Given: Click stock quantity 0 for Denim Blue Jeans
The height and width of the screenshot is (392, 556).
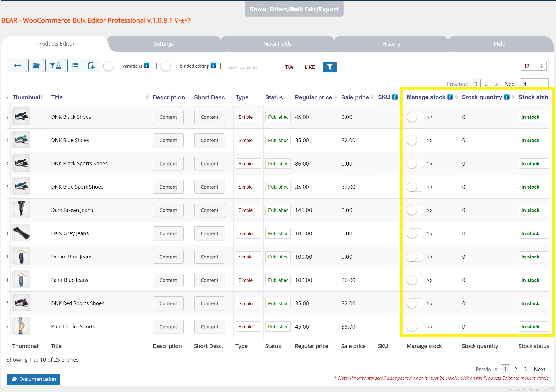Looking at the screenshot, I should 463,257.
